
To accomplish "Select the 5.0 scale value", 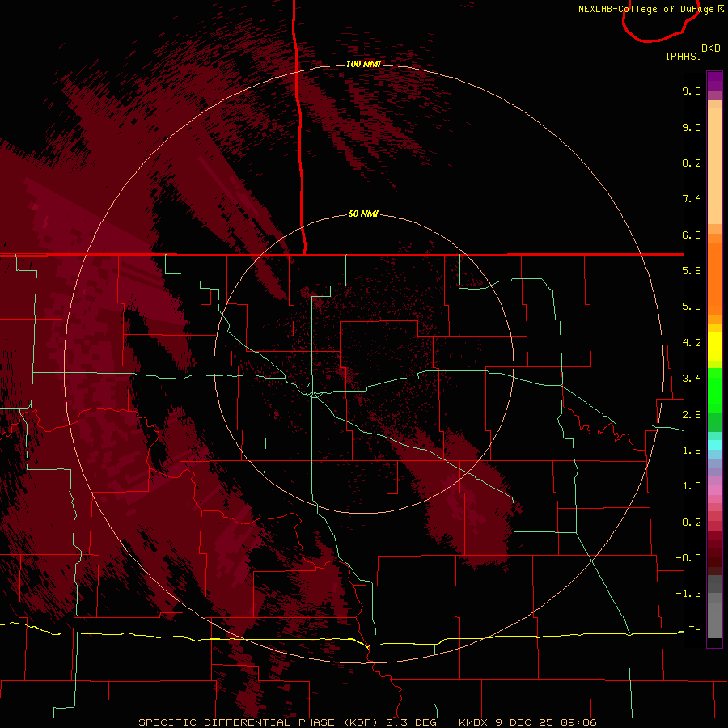I will tap(692, 307).
